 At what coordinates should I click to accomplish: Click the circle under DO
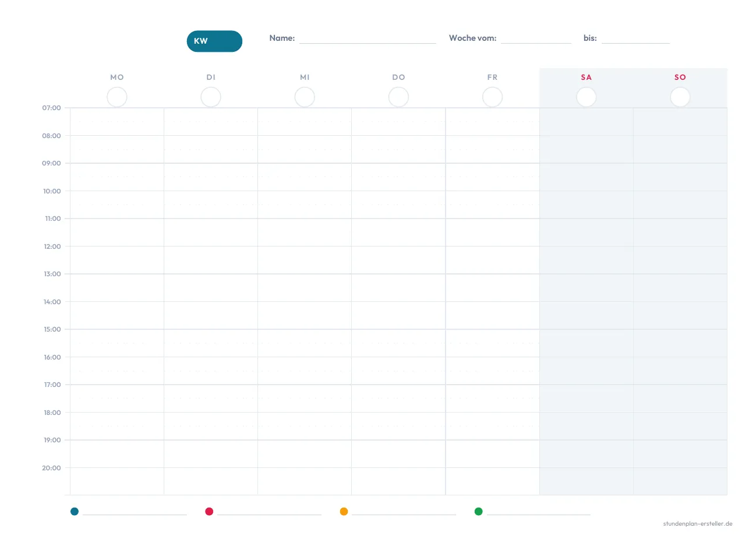point(398,97)
